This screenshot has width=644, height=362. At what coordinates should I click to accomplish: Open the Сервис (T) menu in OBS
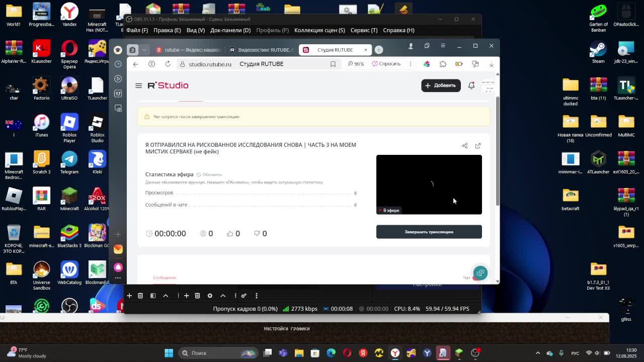364,30
